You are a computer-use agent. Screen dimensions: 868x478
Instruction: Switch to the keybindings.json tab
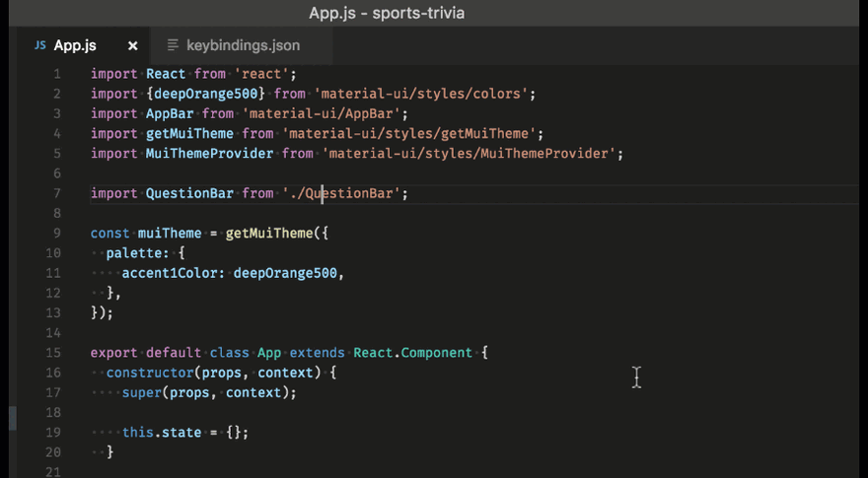pos(242,45)
